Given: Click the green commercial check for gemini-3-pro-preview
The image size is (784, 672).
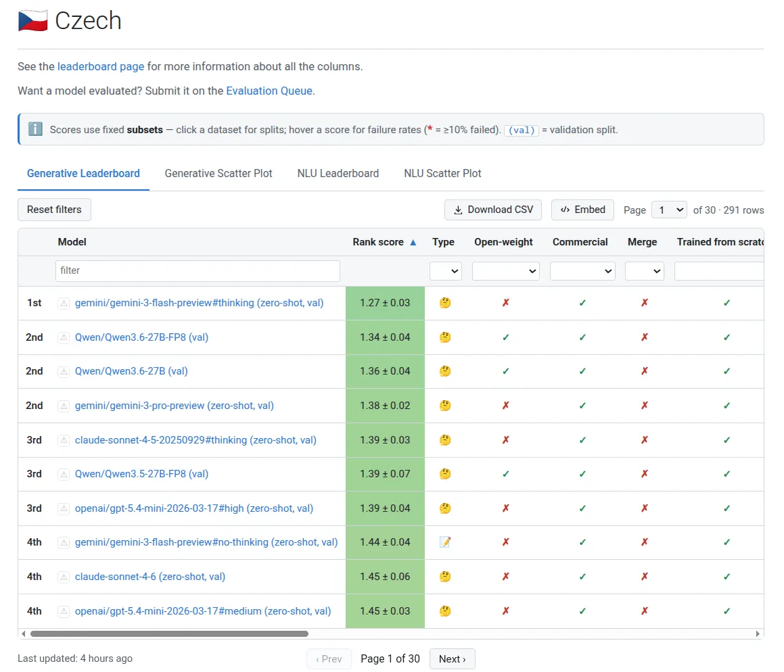Looking at the screenshot, I should tap(582, 406).
